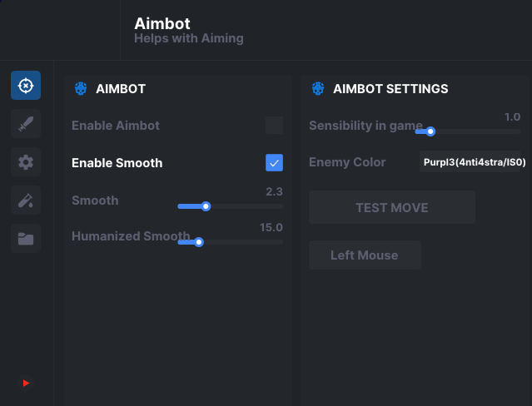Viewport: 532px width, 406px height.
Task: Click the Aimbot page title
Action: pos(163,23)
